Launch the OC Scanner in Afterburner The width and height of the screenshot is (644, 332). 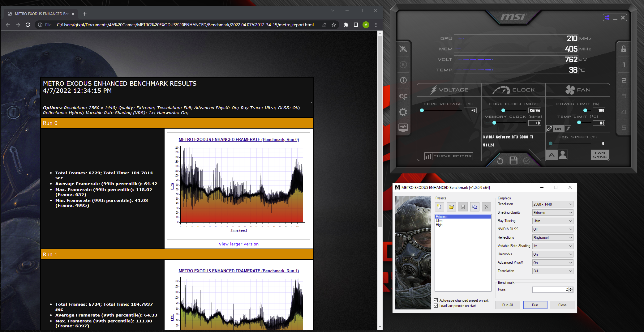pyautogui.click(x=403, y=96)
